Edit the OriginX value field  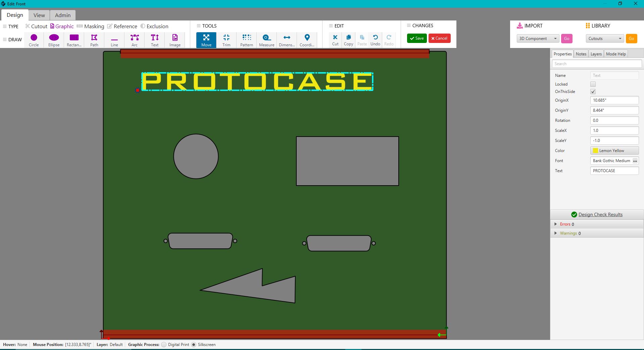[614, 100]
